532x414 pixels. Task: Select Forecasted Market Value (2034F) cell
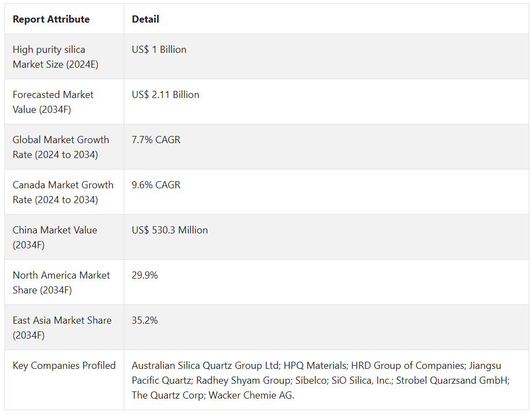click(x=53, y=102)
